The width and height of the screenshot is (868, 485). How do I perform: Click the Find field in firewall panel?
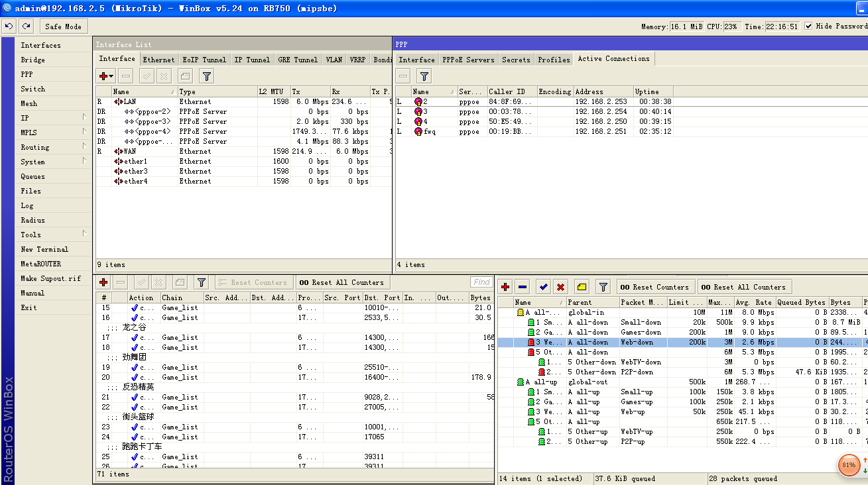[x=481, y=282]
